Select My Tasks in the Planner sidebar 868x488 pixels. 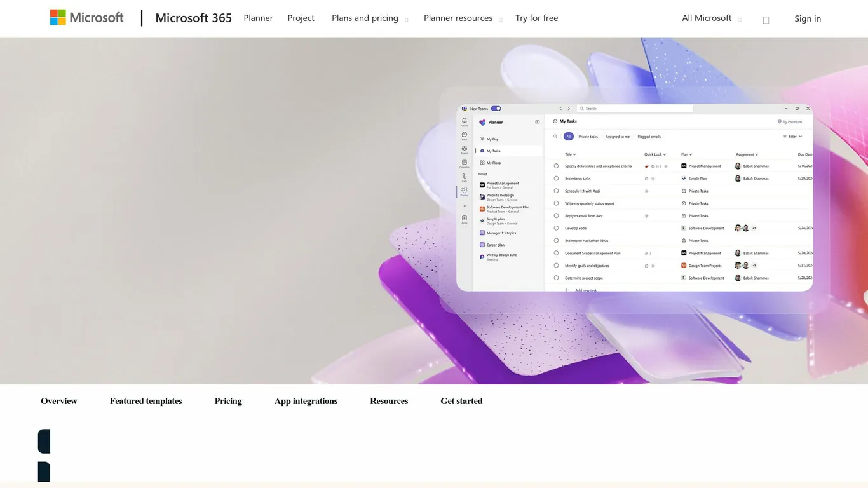tap(510, 151)
